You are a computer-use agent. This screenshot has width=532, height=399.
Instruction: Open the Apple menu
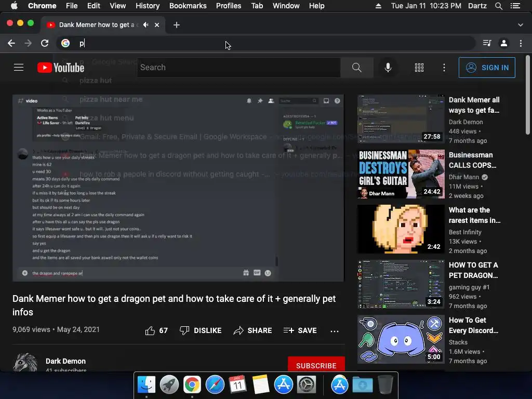(x=14, y=6)
